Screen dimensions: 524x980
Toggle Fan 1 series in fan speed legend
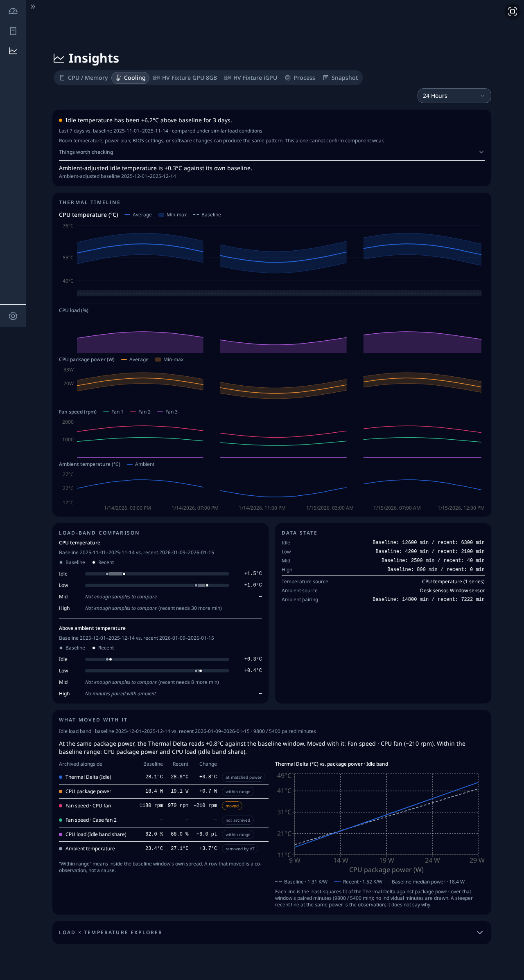(x=113, y=412)
